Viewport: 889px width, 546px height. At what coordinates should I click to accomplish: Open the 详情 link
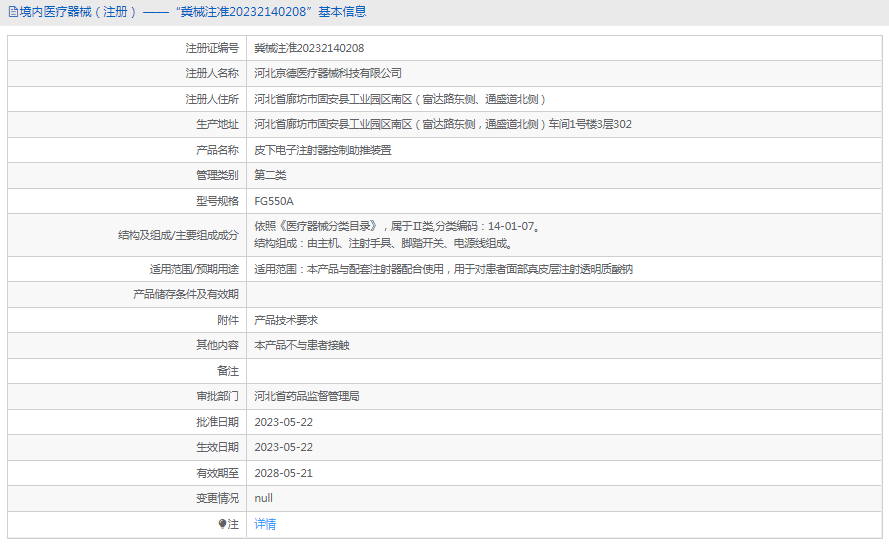click(265, 524)
